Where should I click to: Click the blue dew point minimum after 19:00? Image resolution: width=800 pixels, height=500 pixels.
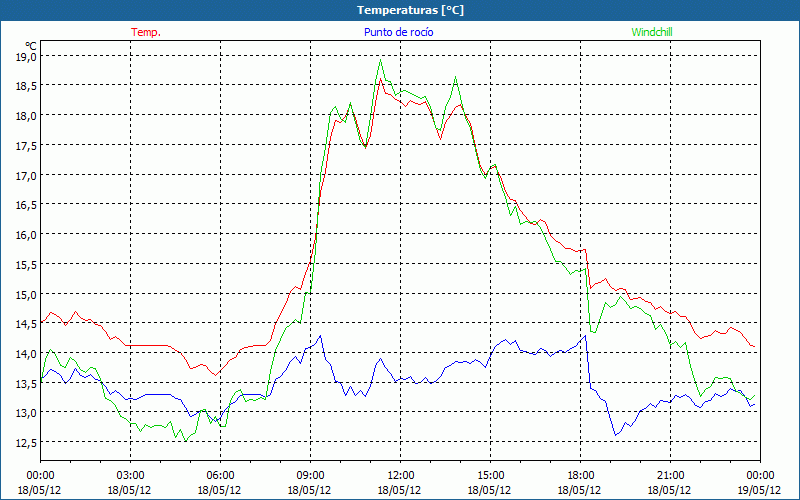coord(616,435)
